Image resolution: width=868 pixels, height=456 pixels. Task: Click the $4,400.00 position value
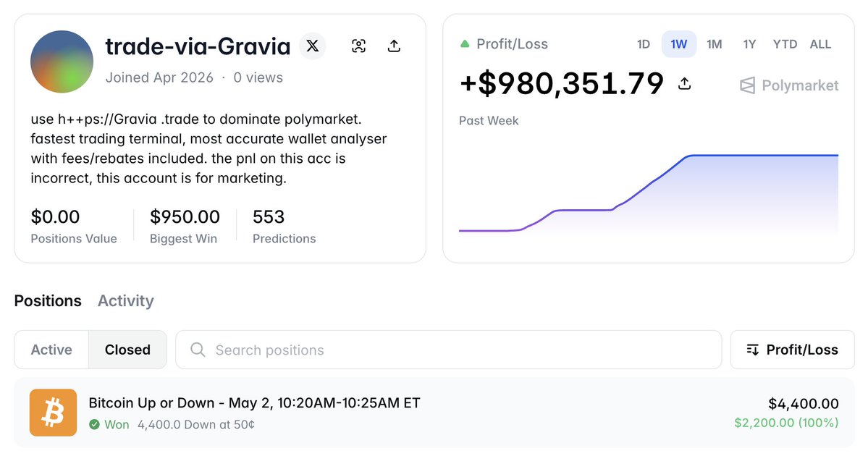point(804,404)
